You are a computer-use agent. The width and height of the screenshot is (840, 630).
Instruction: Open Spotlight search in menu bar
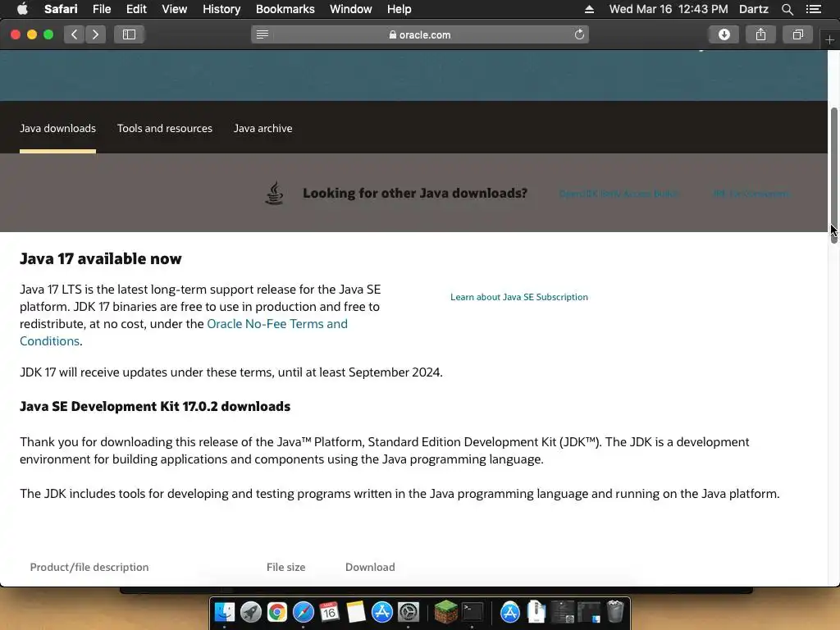click(x=787, y=9)
